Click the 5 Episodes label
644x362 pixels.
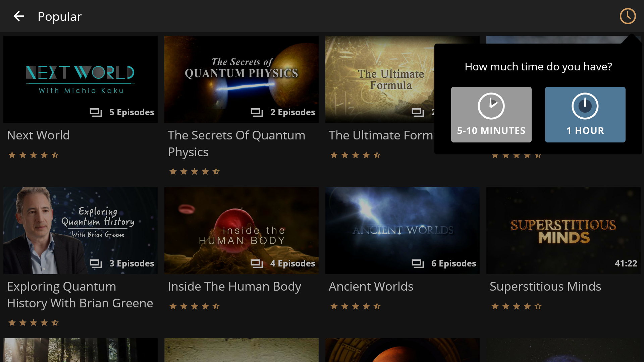(131, 112)
